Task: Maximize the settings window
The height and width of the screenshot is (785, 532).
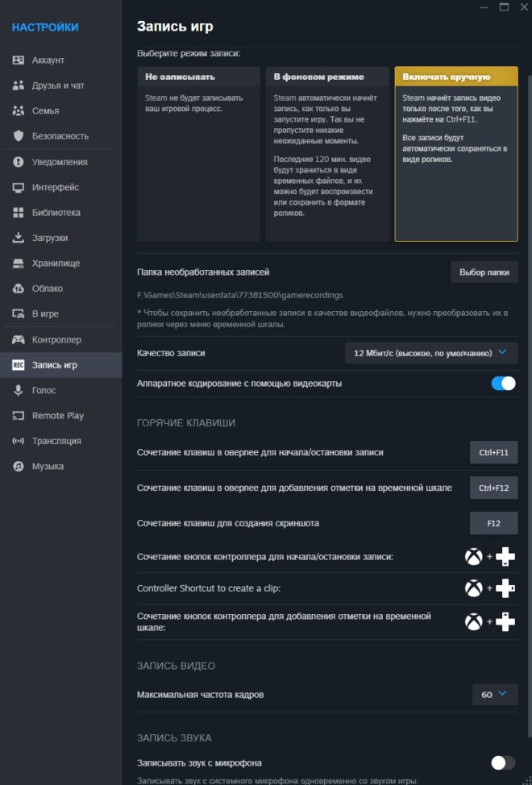Action: coord(504,7)
